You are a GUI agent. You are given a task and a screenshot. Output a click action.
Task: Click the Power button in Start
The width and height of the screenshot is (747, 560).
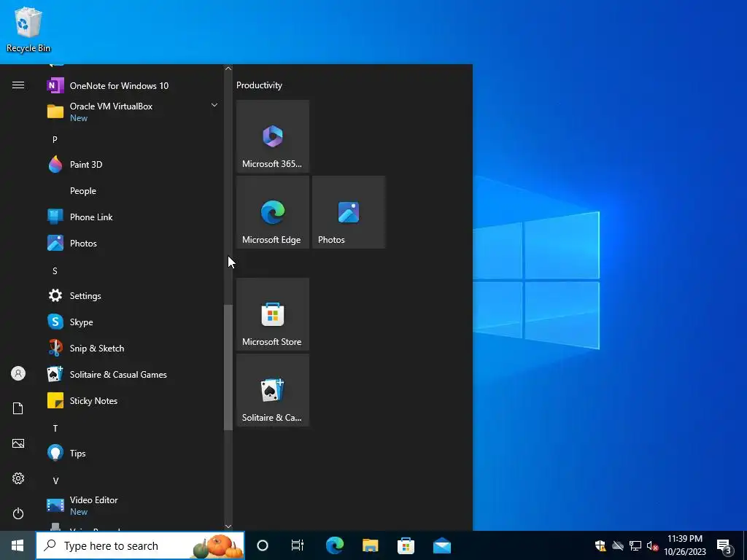pos(18,513)
